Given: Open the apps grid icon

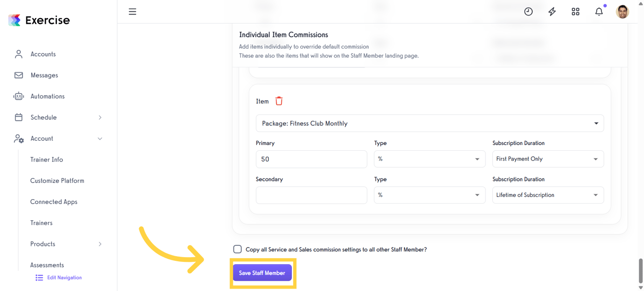Looking at the screenshot, I should [x=576, y=12].
